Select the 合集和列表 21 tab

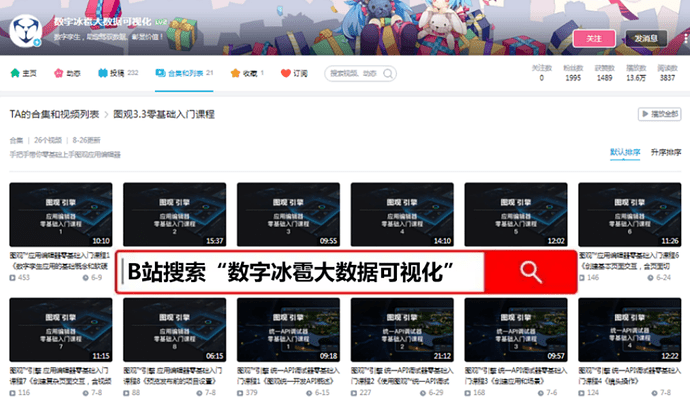[x=184, y=73]
